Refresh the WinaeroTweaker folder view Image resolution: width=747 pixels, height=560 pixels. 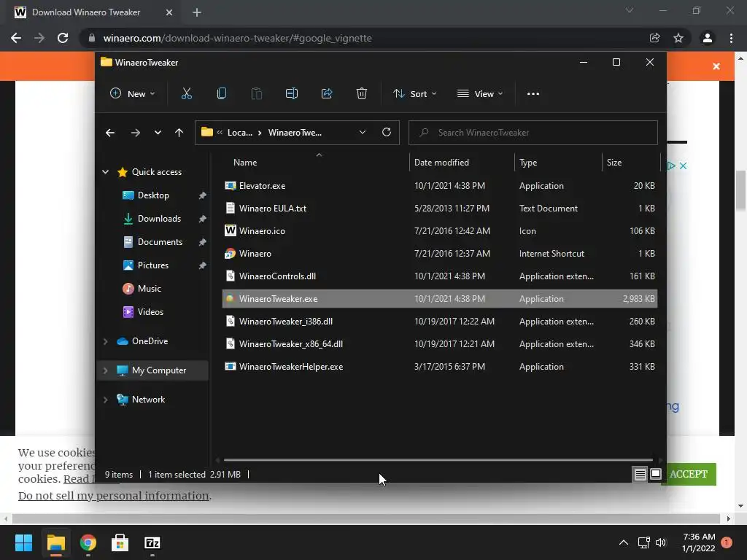[387, 132]
